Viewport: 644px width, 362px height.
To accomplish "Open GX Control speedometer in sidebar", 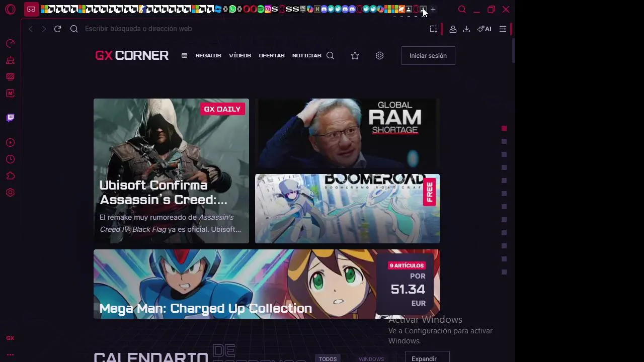I will (x=10, y=44).
